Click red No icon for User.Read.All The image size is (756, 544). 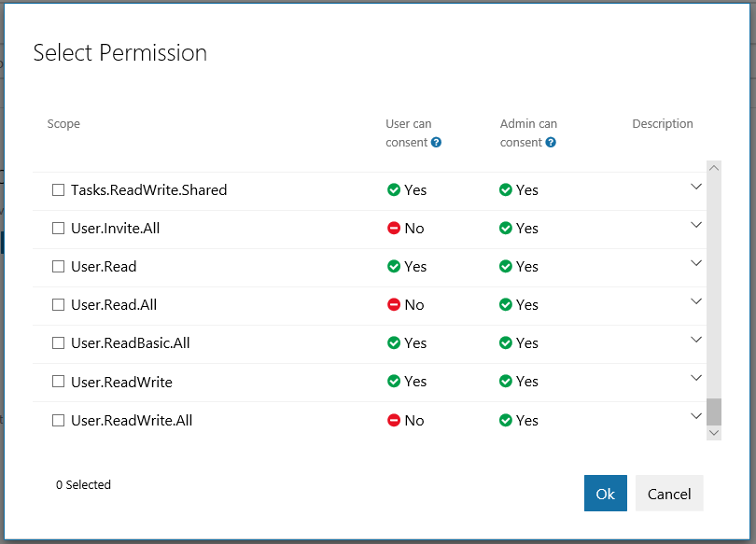[x=394, y=304]
